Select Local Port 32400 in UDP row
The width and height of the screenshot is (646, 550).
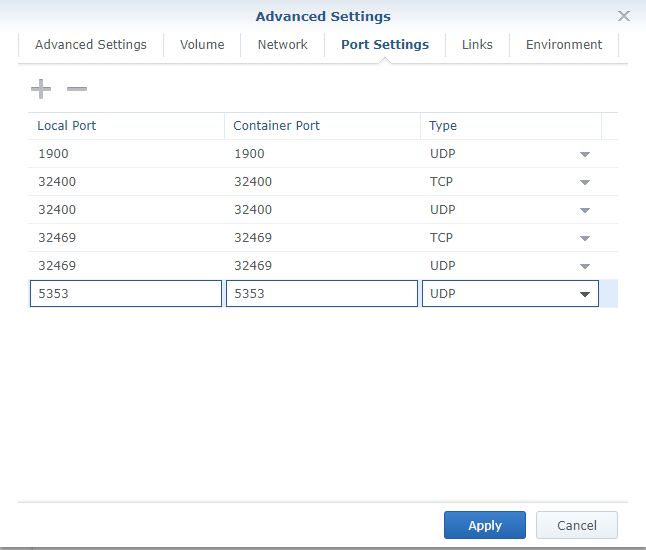click(126, 210)
